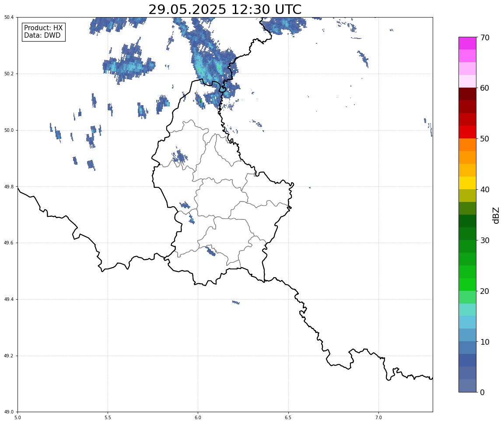This screenshot has height=424, width=504.
Task: Click the latitude axis label 49.6
Action: [9, 243]
